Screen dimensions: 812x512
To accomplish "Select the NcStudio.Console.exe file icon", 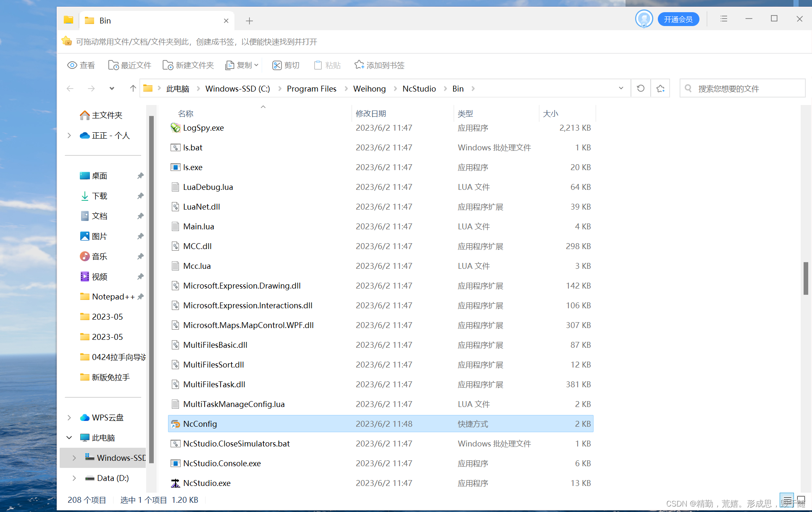I will 175,463.
